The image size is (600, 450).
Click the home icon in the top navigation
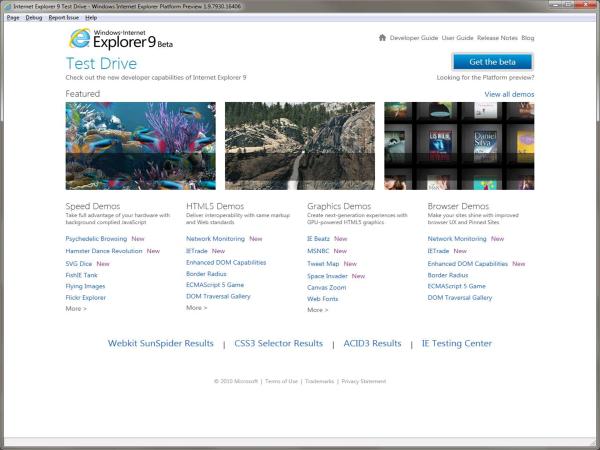(x=382, y=38)
